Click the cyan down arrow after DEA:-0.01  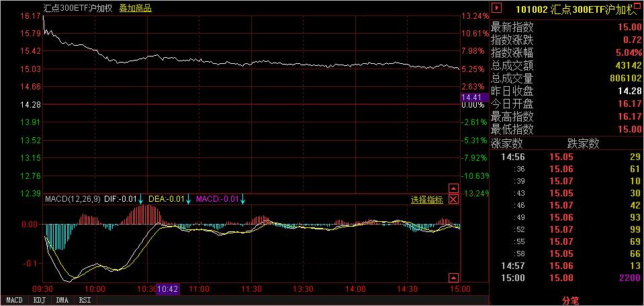point(189,200)
